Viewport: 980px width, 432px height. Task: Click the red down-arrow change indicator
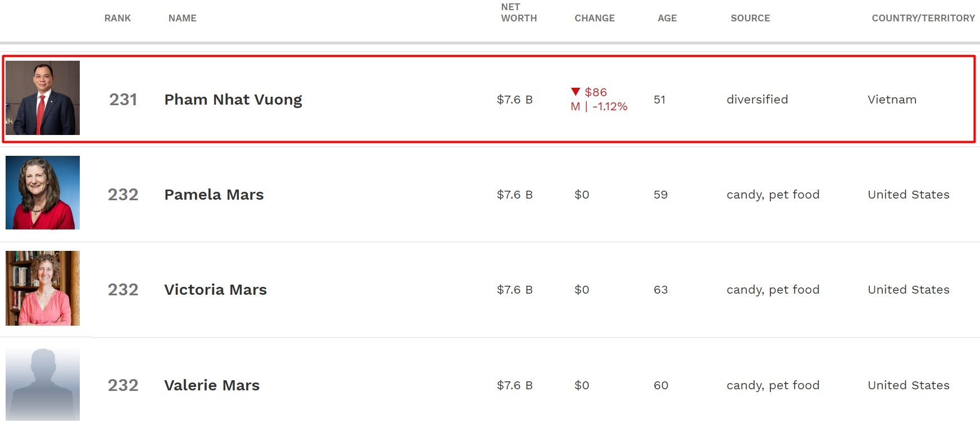[x=575, y=92]
